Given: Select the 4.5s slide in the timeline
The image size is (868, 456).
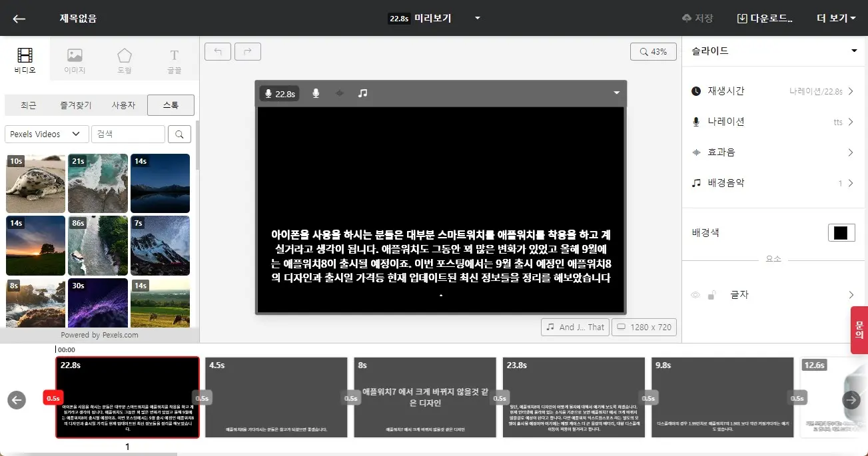Looking at the screenshot, I should tap(276, 397).
